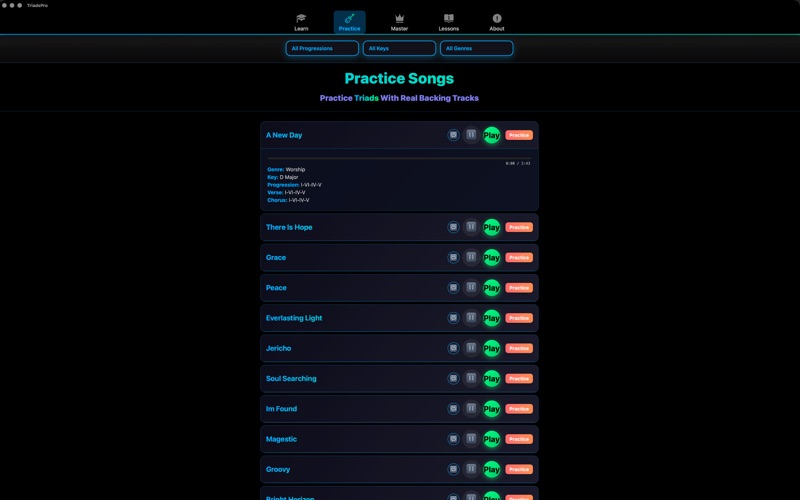Click the pause icon for Grace

tap(471, 257)
